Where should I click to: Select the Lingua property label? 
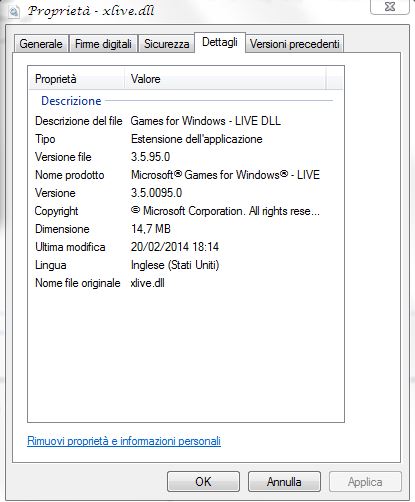[51, 265]
